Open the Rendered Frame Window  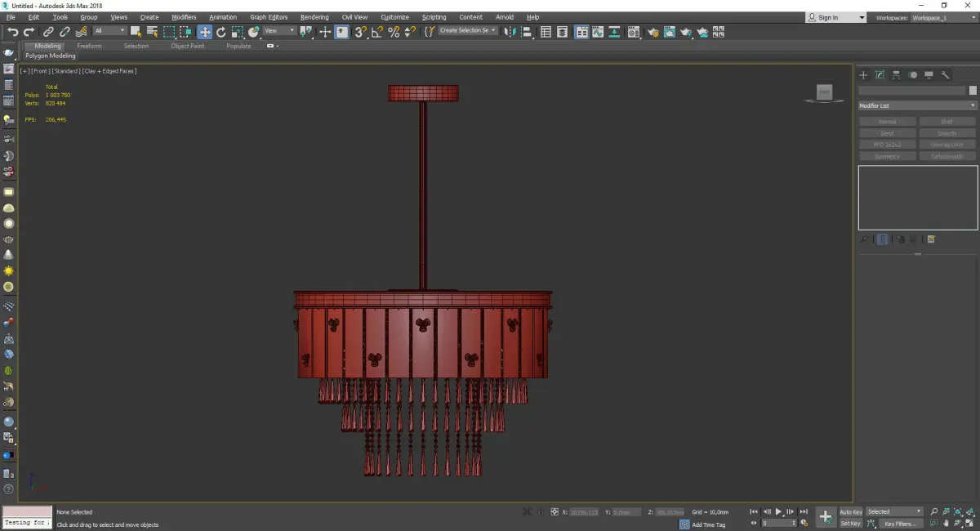[670, 32]
